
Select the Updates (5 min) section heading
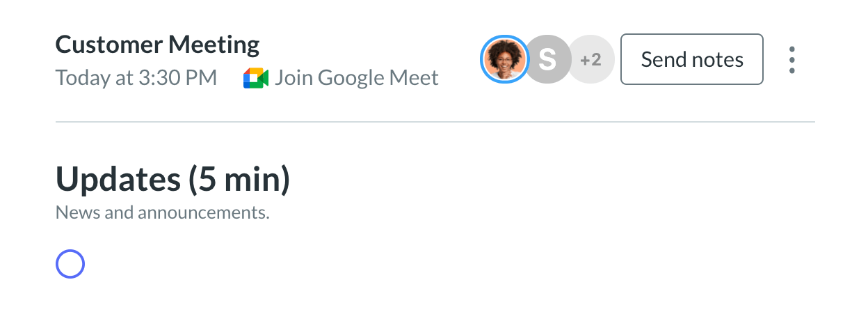pyautogui.click(x=172, y=180)
